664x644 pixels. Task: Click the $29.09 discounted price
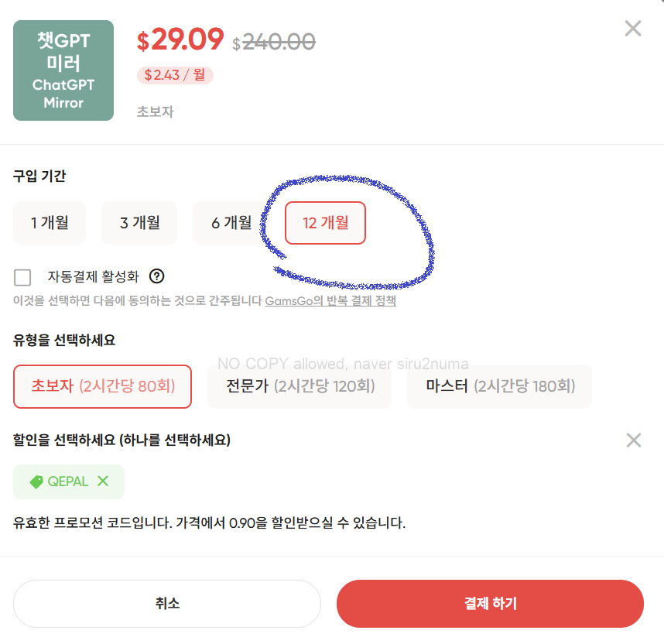[x=181, y=39]
